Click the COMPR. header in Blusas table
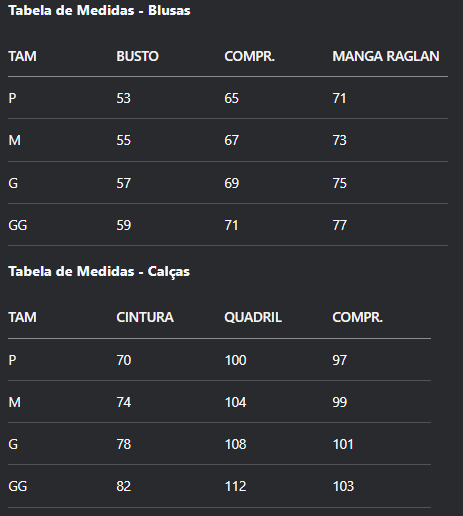The width and height of the screenshot is (463, 516). point(249,56)
